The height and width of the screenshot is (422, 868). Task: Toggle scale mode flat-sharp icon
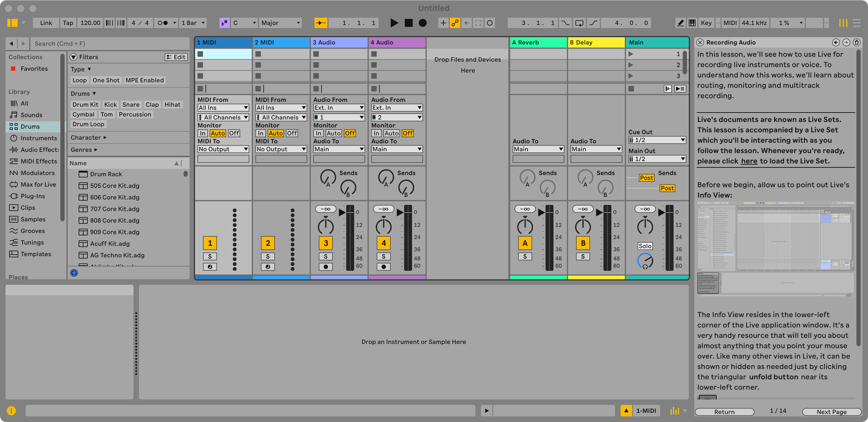[x=224, y=23]
